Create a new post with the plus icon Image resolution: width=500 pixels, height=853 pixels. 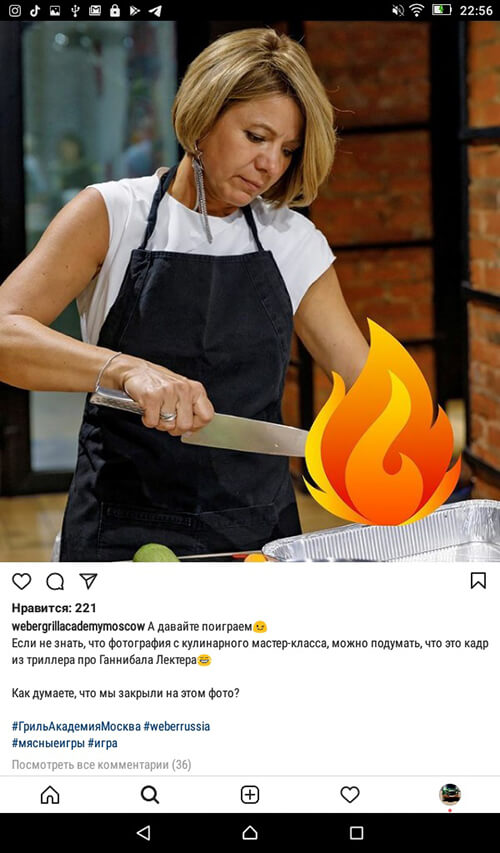click(250, 795)
